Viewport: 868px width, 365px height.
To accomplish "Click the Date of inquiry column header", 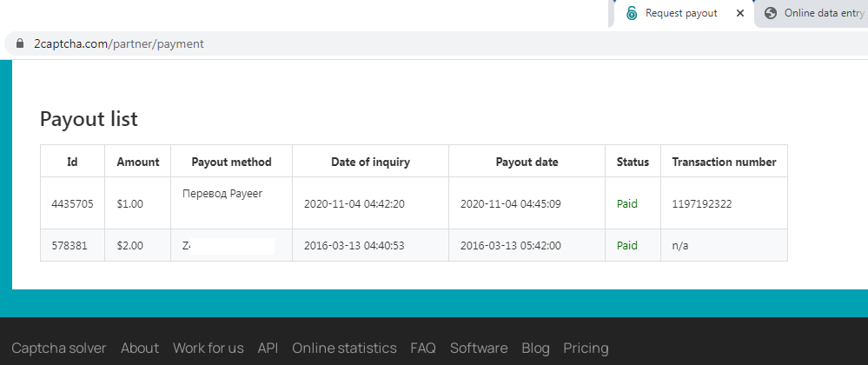I will coord(370,162).
